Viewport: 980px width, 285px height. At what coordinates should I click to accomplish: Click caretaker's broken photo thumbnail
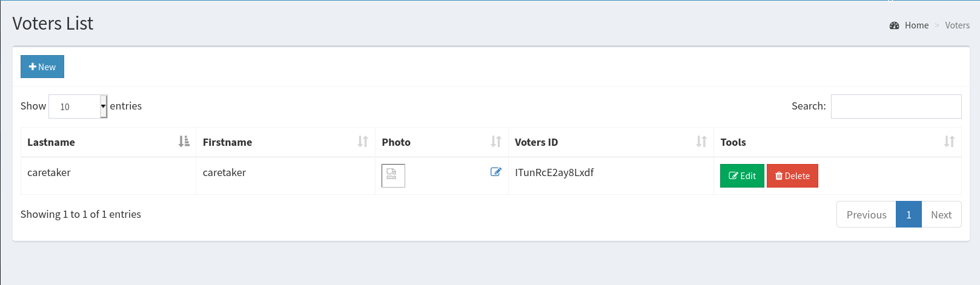click(393, 175)
